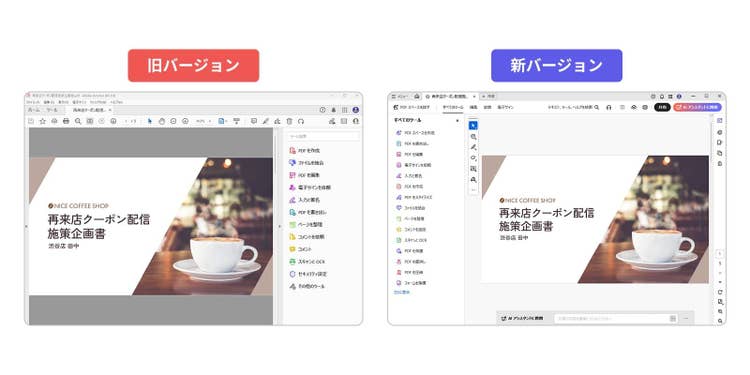Open more options ellipsis in new version quickbar
Screen dimensions: 750x375
(473, 190)
